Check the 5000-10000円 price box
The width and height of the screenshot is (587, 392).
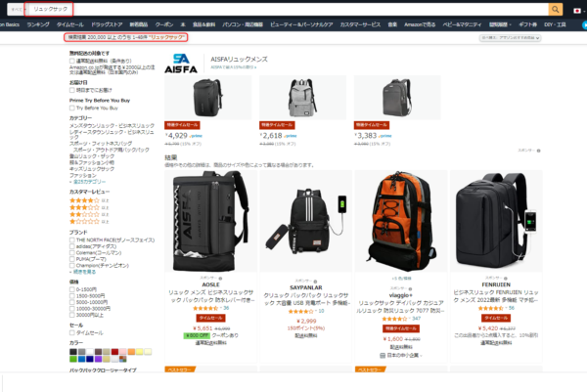click(x=71, y=302)
